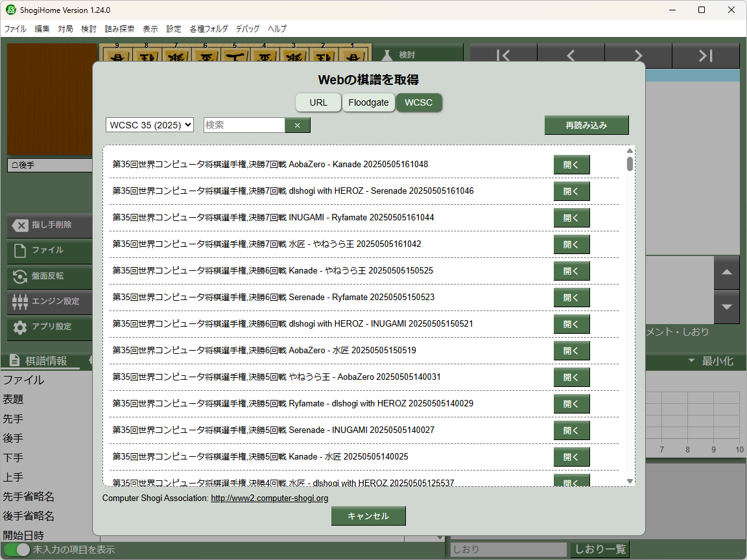
Task: Open the ファイル menu
Action: click(16, 29)
